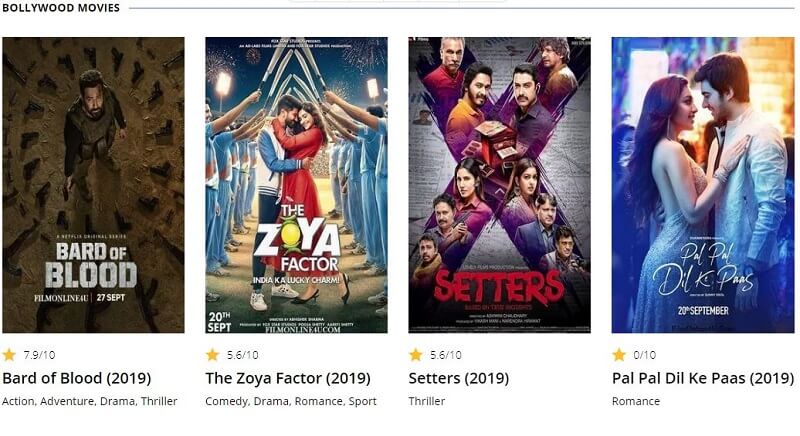Image resolution: width=800 pixels, height=436 pixels.
Task: Open The Zoya Factor movie poster
Action: pyautogui.click(x=296, y=185)
